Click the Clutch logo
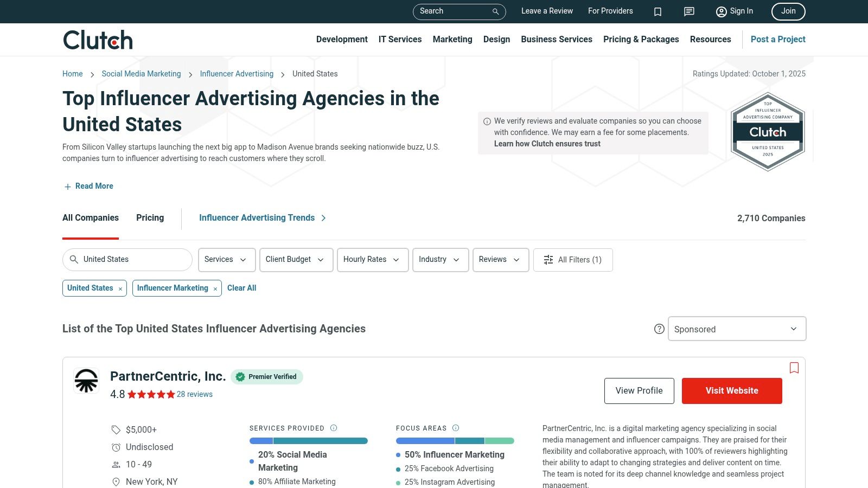Image resolution: width=868 pixels, height=488 pixels. click(98, 40)
